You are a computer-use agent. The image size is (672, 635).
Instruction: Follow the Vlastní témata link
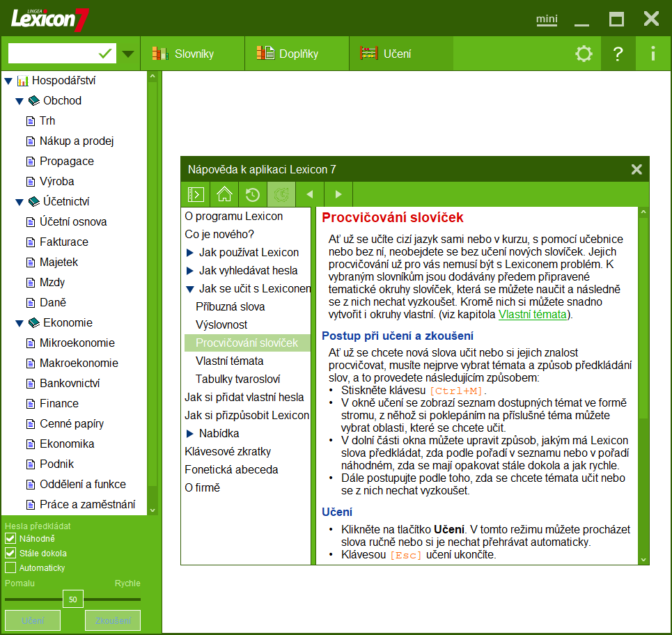pos(532,315)
